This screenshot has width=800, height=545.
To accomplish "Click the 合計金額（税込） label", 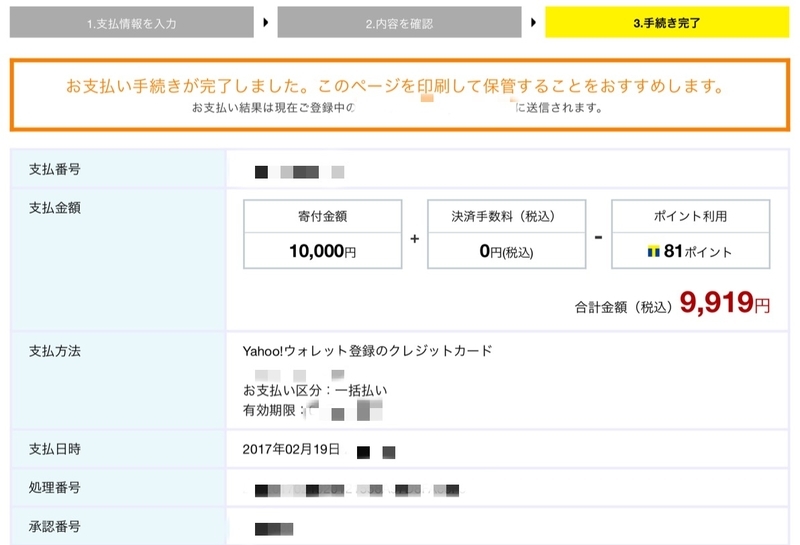I will pyautogui.click(x=623, y=307).
